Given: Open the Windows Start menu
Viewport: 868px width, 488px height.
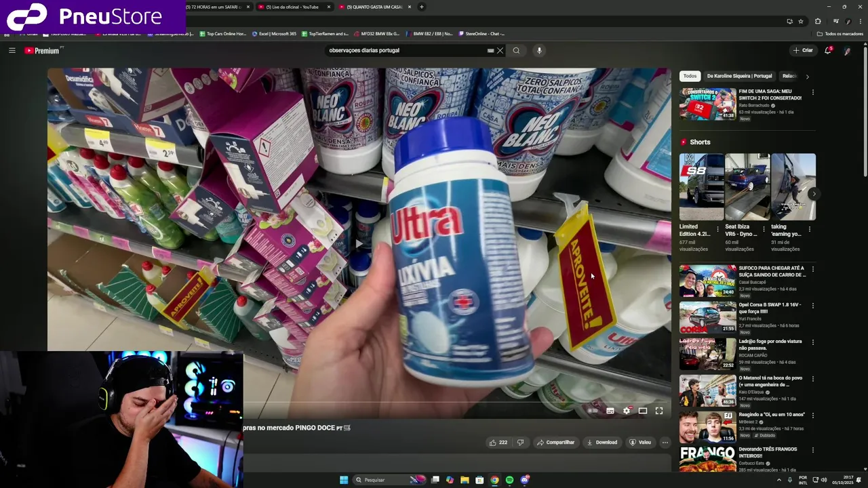Looking at the screenshot, I should (344, 480).
